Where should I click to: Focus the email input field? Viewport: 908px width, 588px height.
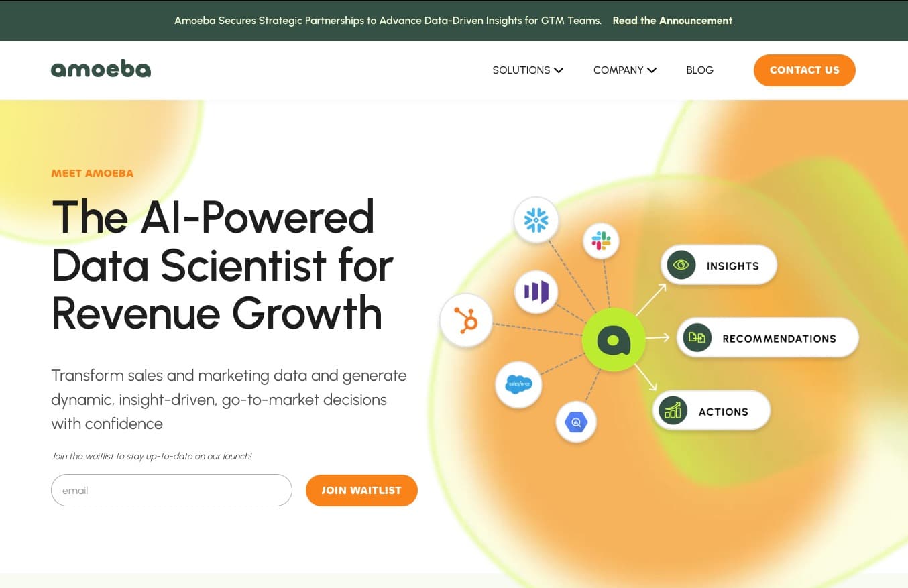tap(172, 491)
